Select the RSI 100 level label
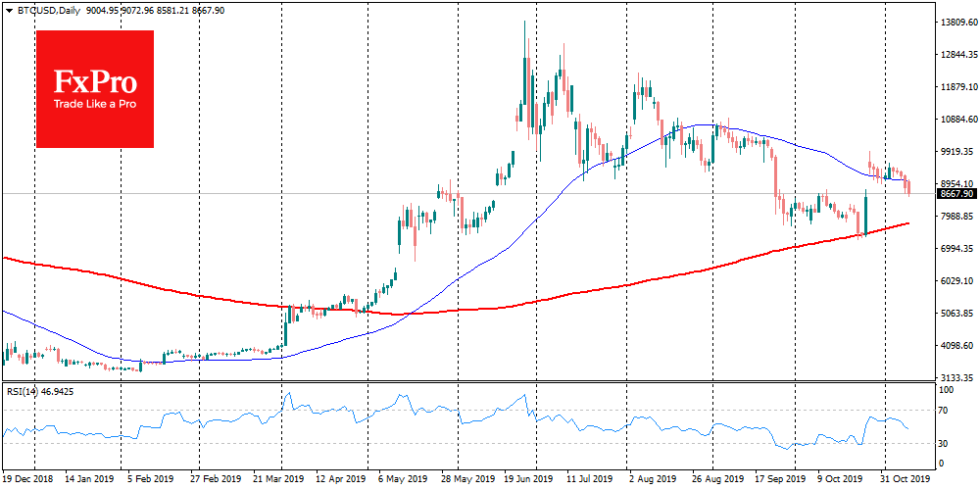Viewport: 980px width, 490px height. pyautogui.click(x=948, y=390)
